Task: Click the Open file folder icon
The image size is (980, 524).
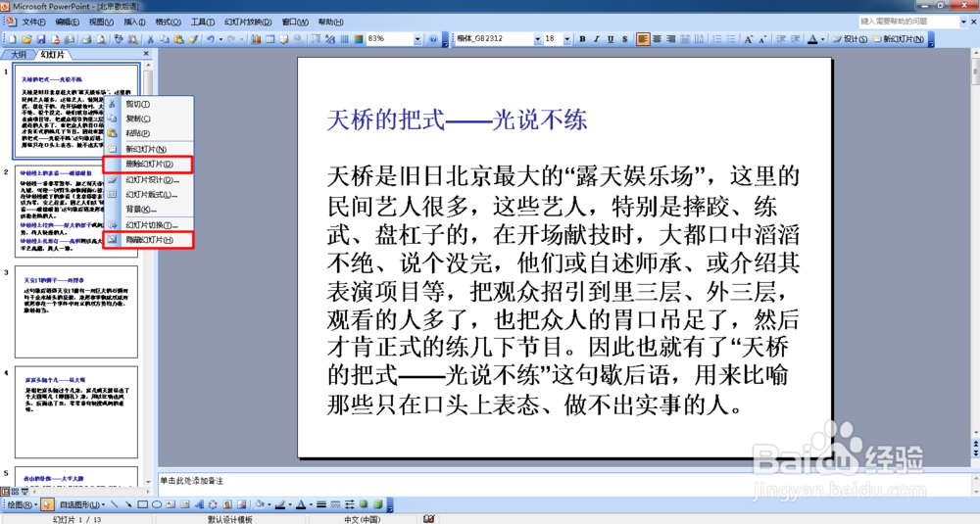Action: pyautogui.click(x=26, y=39)
